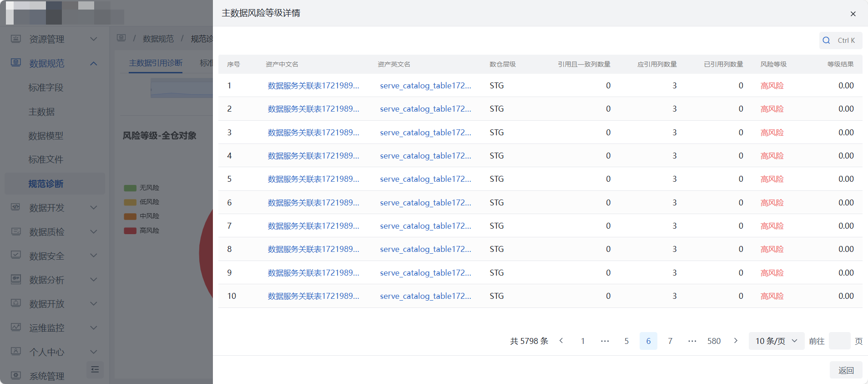Click 共 5798 条 total count

[x=529, y=341]
